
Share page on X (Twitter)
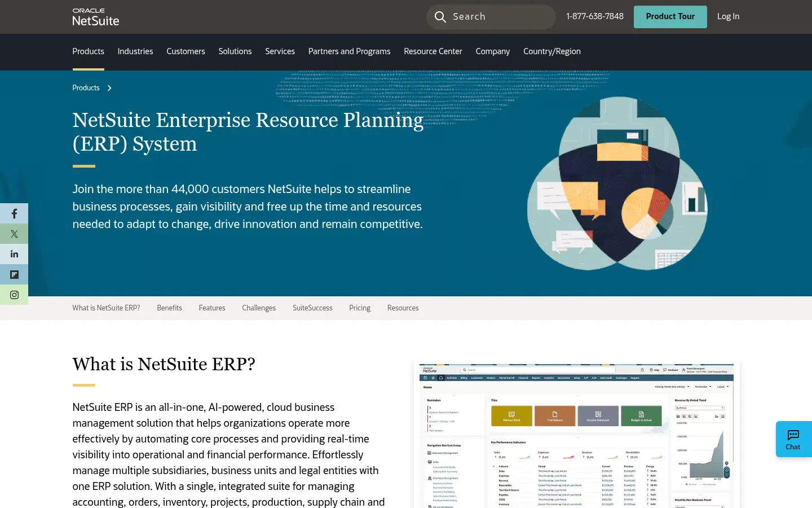point(14,234)
